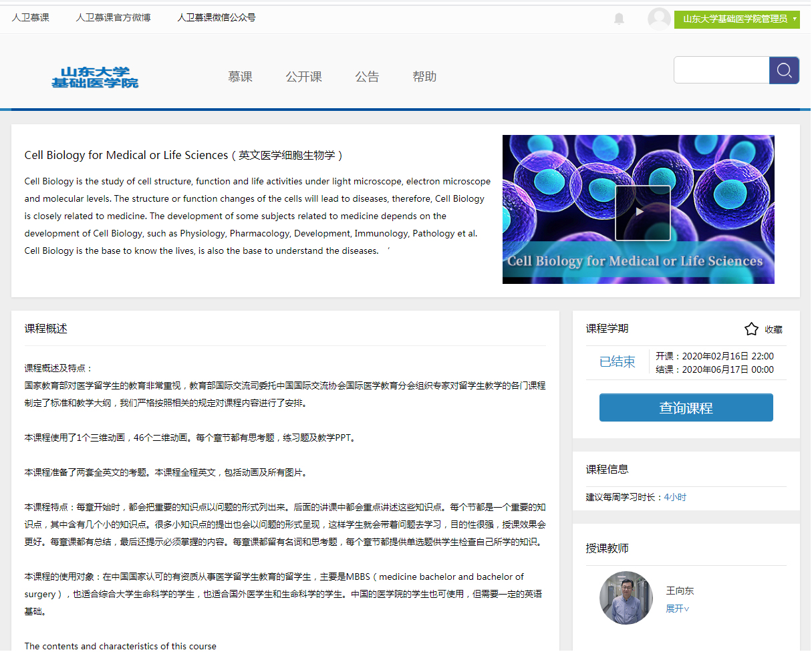Click teacher 王向东's photo
The width and height of the screenshot is (812, 652).
[x=626, y=598]
